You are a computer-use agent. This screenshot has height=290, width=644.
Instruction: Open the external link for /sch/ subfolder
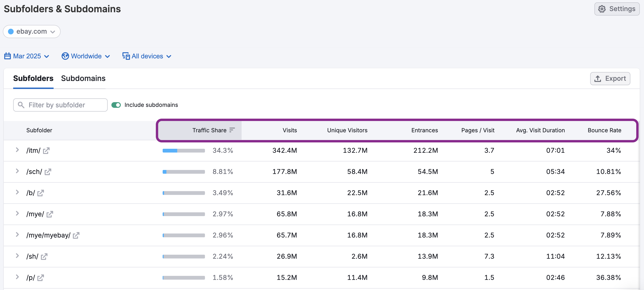pos(48,172)
